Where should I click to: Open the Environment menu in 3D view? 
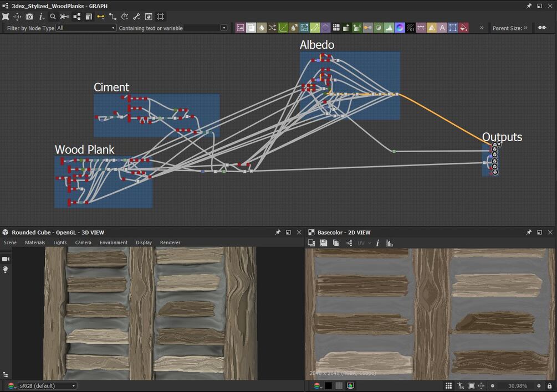(114, 243)
